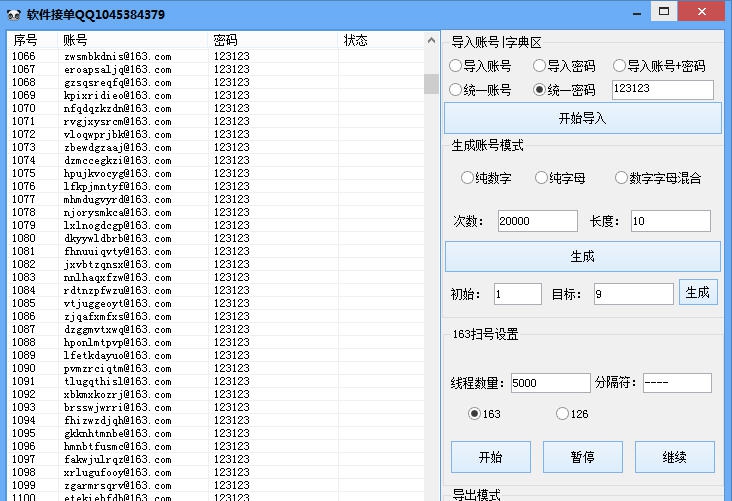Click the 序号 column header
This screenshot has height=501, width=732.
point(32,40)
